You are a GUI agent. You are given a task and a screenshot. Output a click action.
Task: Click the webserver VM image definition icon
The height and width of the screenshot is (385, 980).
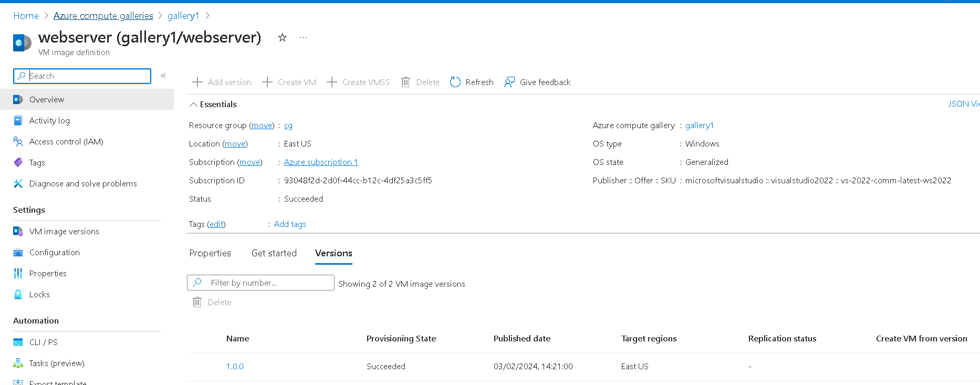pos(22,43)
